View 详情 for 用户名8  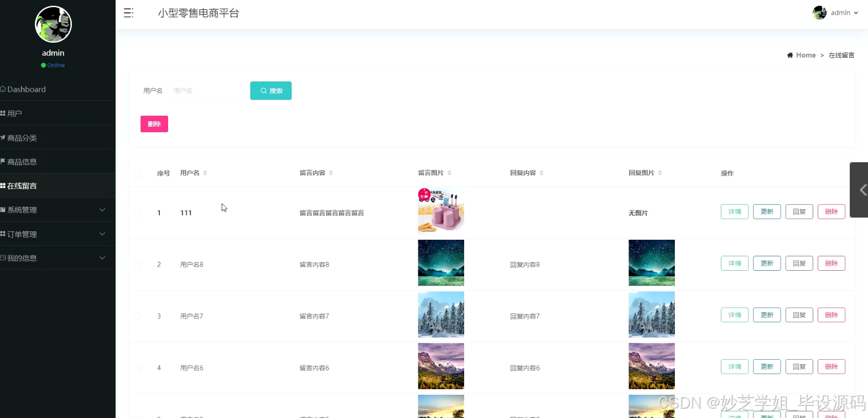(x=735, y=264)
